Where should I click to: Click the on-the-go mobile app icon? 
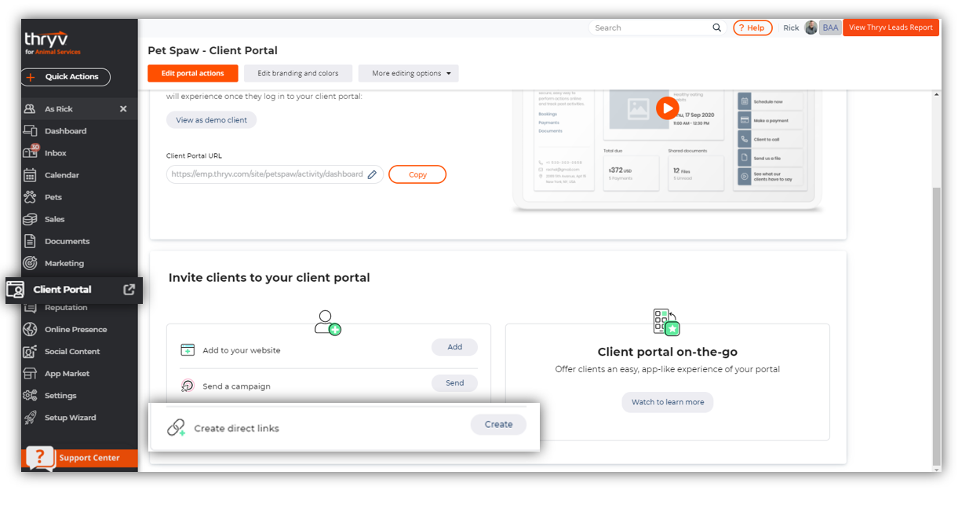point(666,323)
